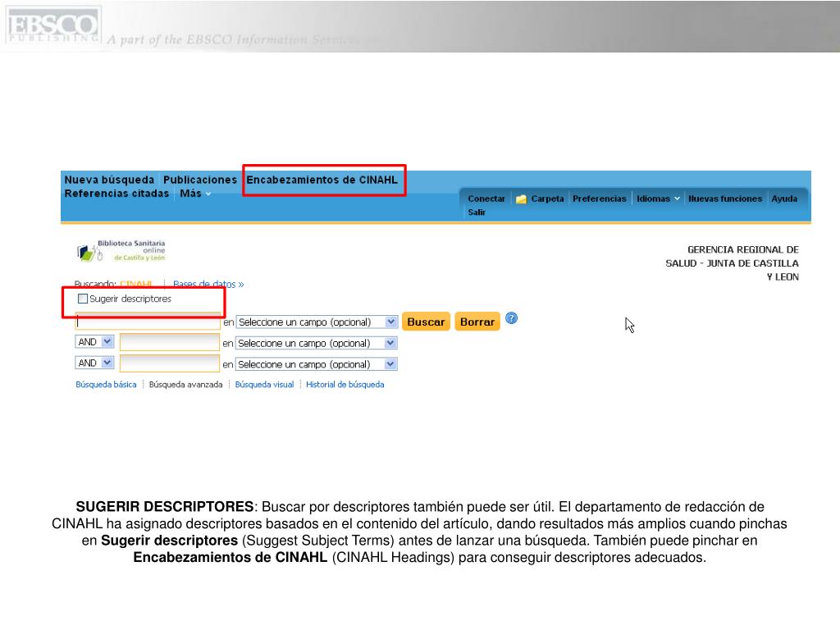Focus the first search text field
The image size is (840, 630).
click(x=148, y=322)
